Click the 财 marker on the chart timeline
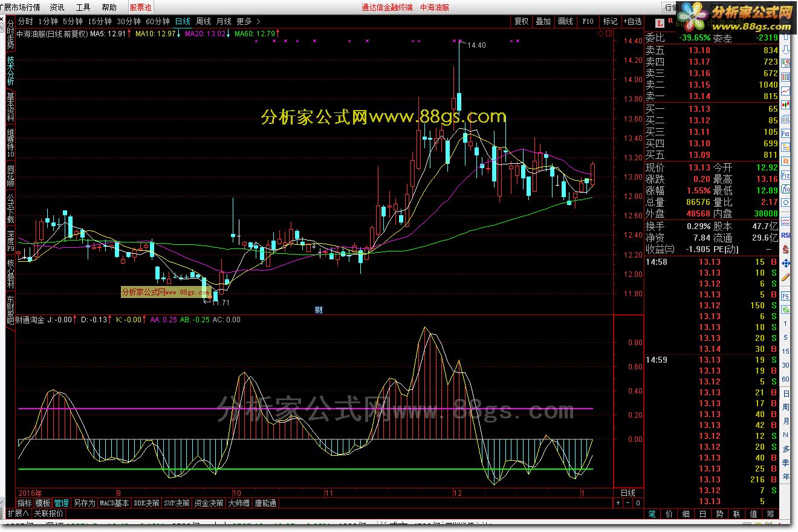798x532 pixels. (x=319, y=310)
